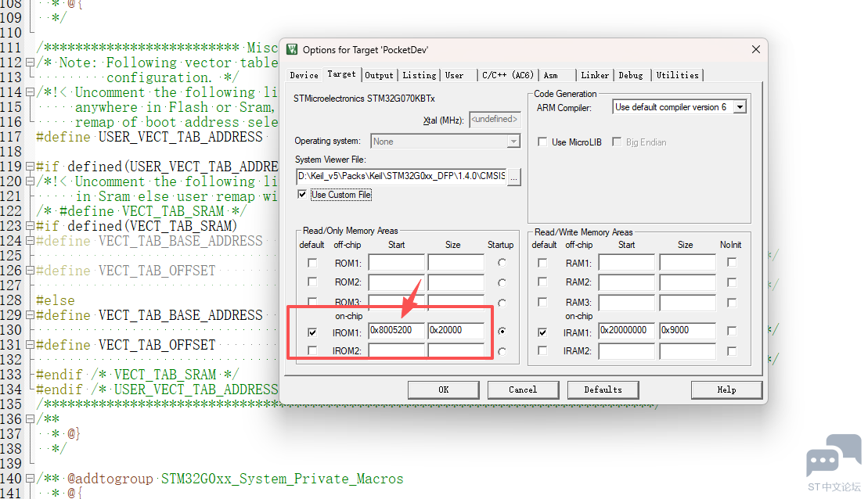Switch to the Linker tab

pyautogui.click(x=595, y=75)
